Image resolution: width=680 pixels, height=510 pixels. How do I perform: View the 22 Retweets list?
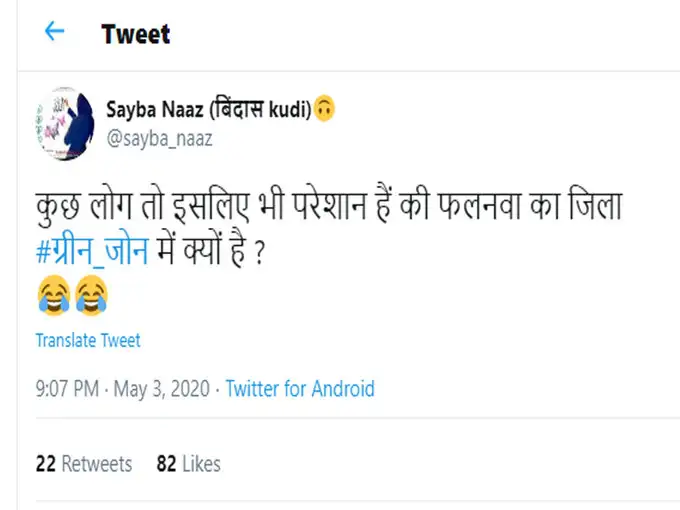84,464
